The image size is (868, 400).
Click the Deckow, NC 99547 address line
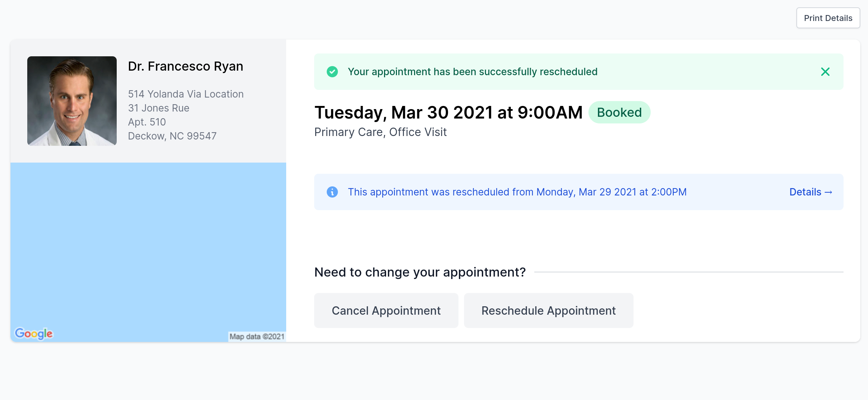(172, 136)
